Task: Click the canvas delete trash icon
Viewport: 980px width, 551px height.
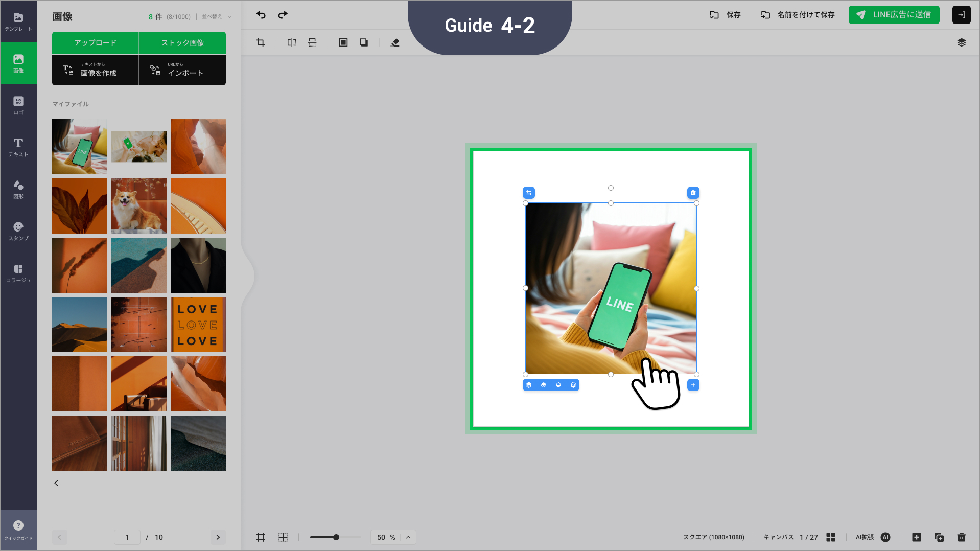Action: (961, 537)
